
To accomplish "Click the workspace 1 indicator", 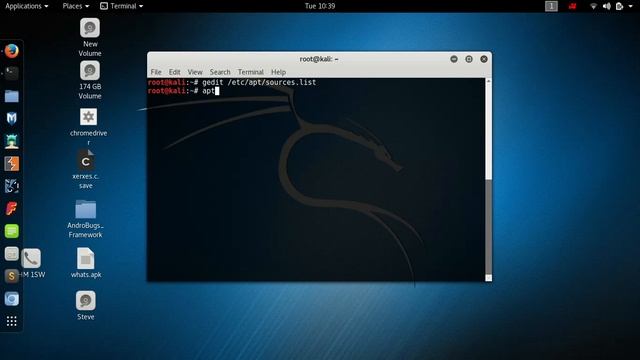I will pos(551,6).
